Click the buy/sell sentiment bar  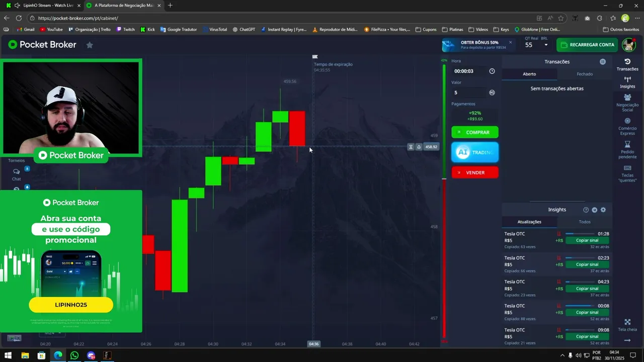(x=444, y=201)
